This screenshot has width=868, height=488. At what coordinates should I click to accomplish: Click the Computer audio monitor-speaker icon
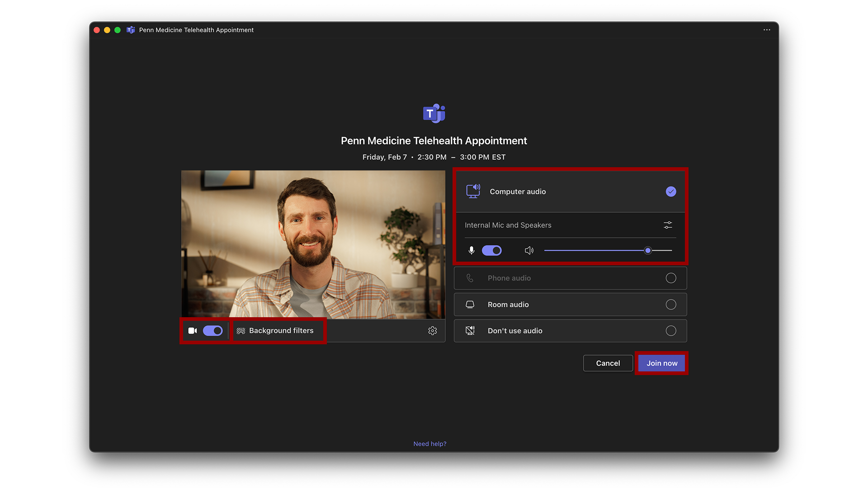tap(473, 191)
